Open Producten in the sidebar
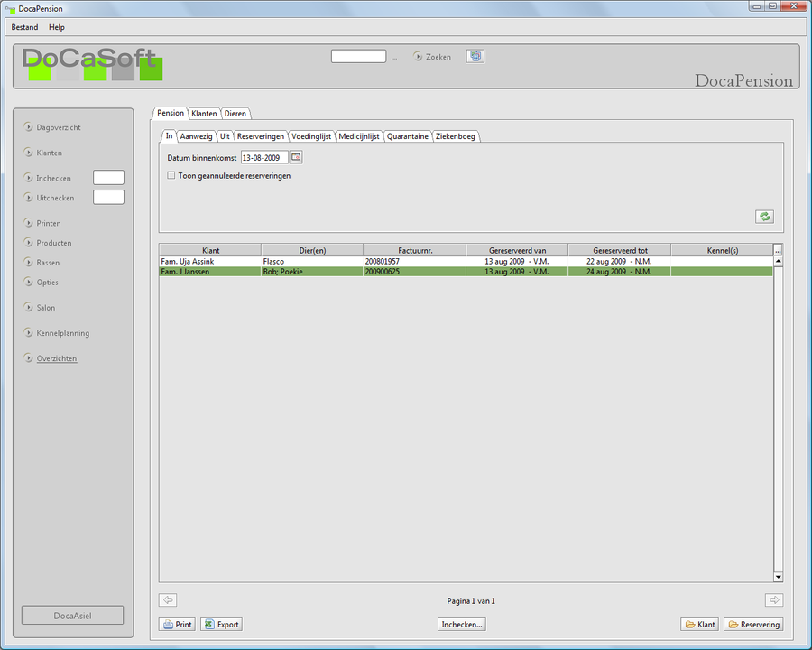 coord(54,243)
